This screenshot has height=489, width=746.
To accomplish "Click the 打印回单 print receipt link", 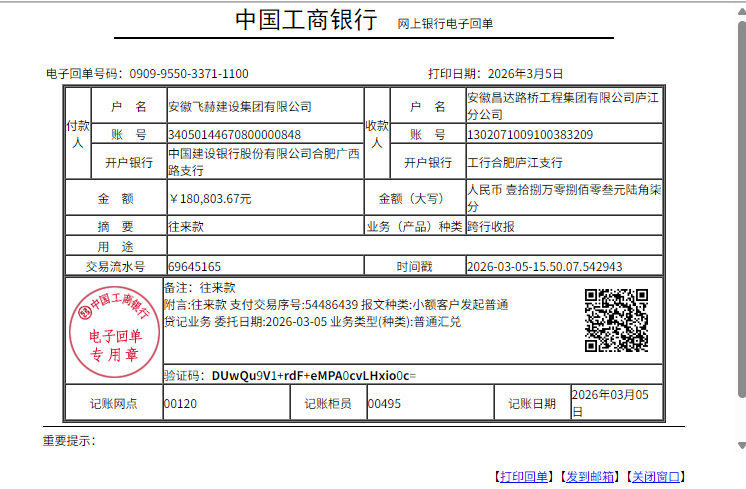I will (524, 477).
